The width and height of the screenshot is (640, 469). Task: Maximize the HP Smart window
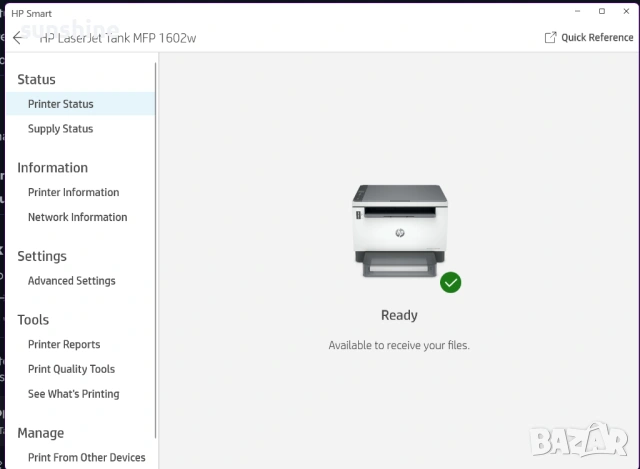[x=601, y=11]
